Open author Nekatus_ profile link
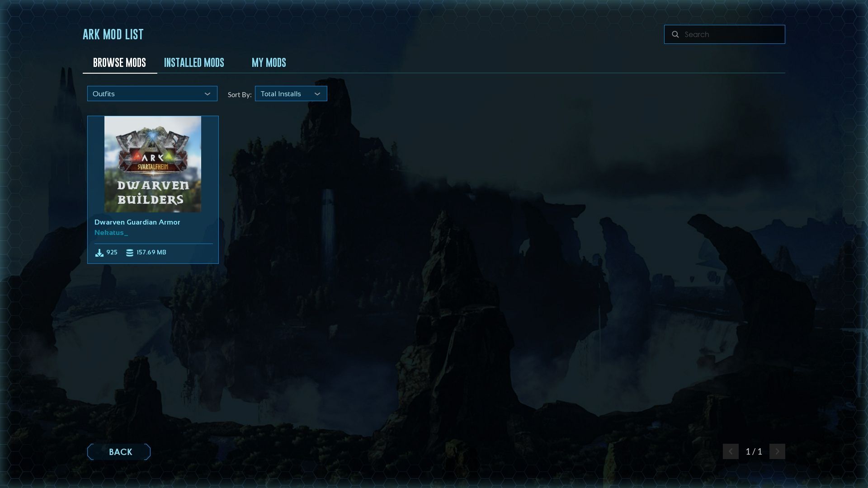The height and width of the screenshot is (488, 868). pos(111,233)
